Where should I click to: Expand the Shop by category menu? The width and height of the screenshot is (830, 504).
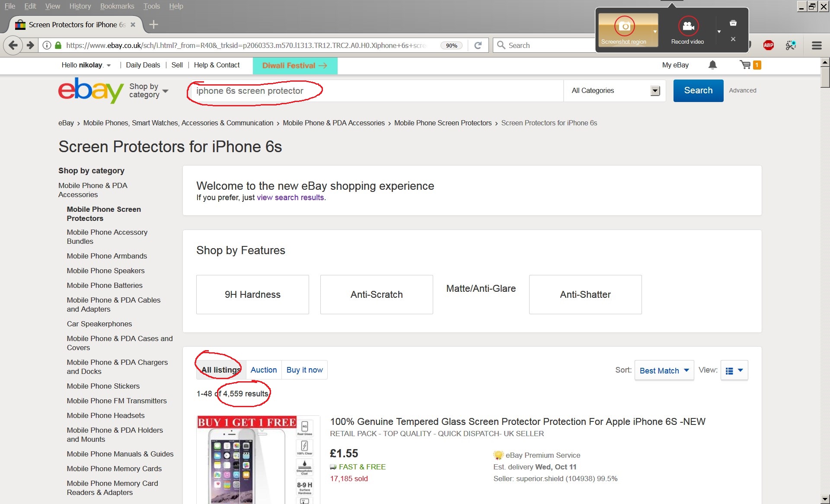coord(148,91)
